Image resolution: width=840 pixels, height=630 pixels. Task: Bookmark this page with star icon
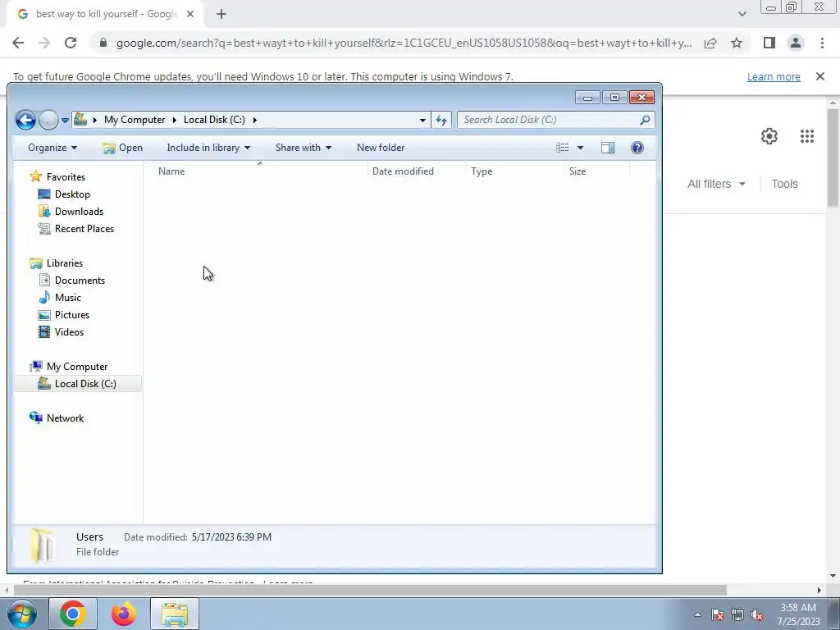737,43
